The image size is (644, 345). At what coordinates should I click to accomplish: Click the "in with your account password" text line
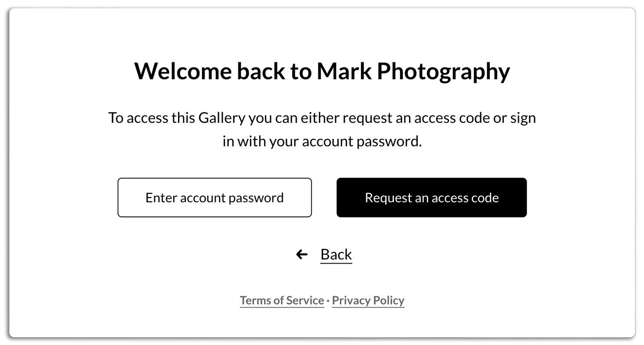322,141
